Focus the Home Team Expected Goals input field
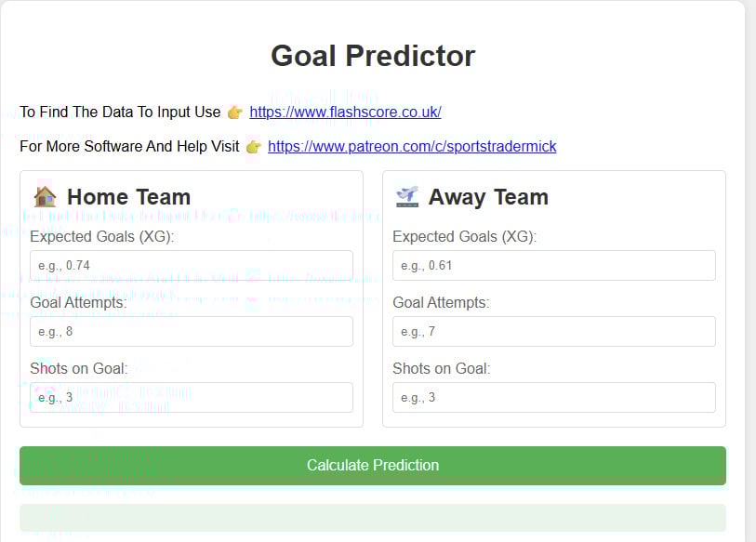756x542 pixels. [192, 265]
